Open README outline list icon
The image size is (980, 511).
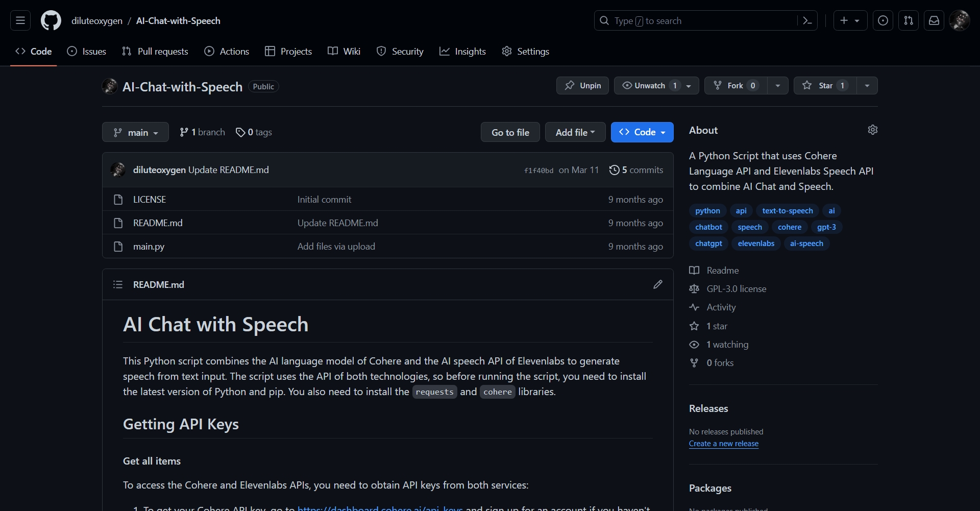pyautogui.click(x=118, y=284)
